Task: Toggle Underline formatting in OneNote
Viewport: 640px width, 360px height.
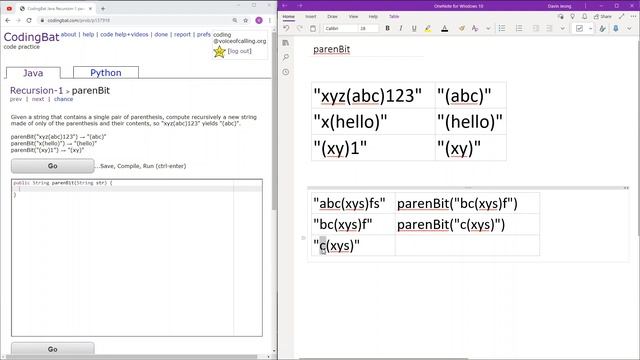Action: [x=414, y=29]
